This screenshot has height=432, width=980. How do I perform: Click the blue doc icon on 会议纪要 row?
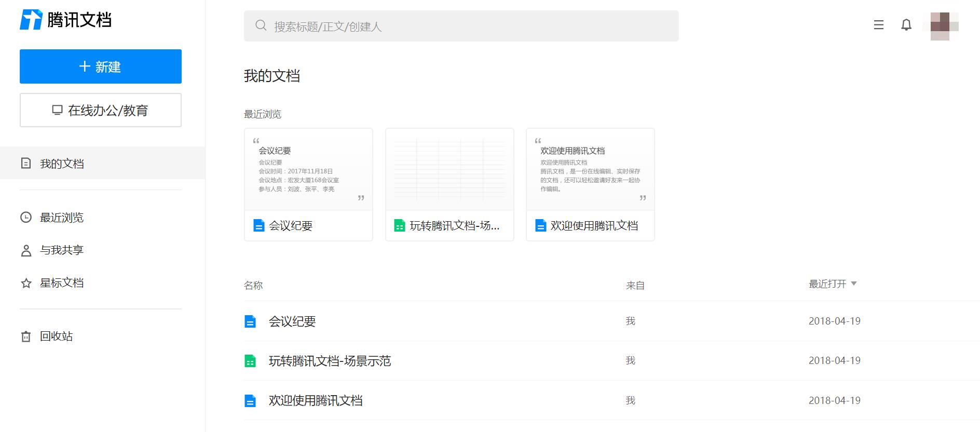tap(250, 321)
